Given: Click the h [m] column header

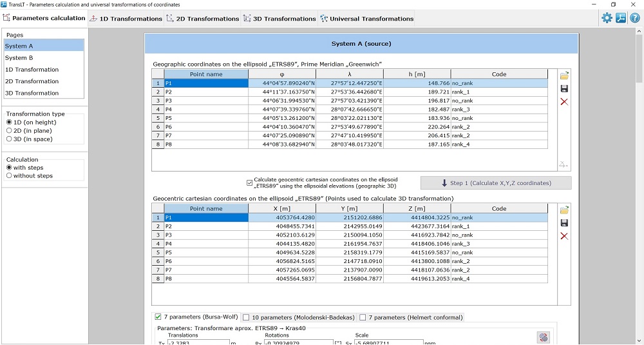Looking at the screenshot, I should [x=417, y=74].
